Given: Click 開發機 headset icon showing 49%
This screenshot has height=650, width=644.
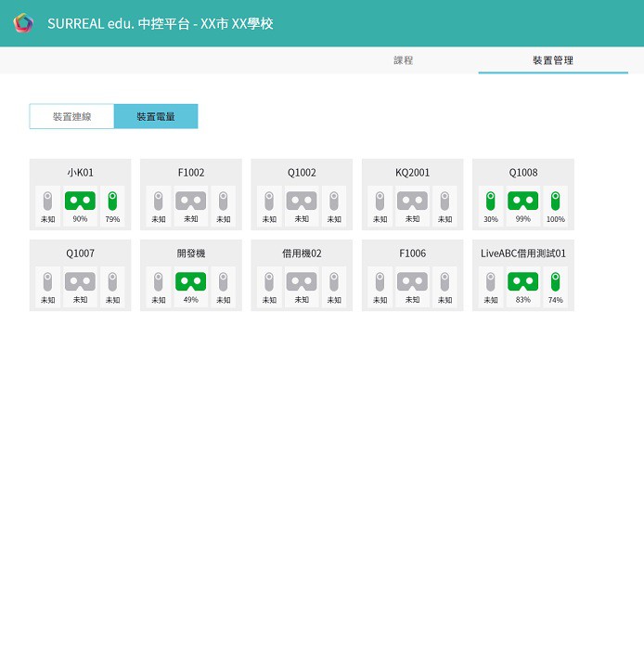Looking at the screenshot, I should 190,281.
